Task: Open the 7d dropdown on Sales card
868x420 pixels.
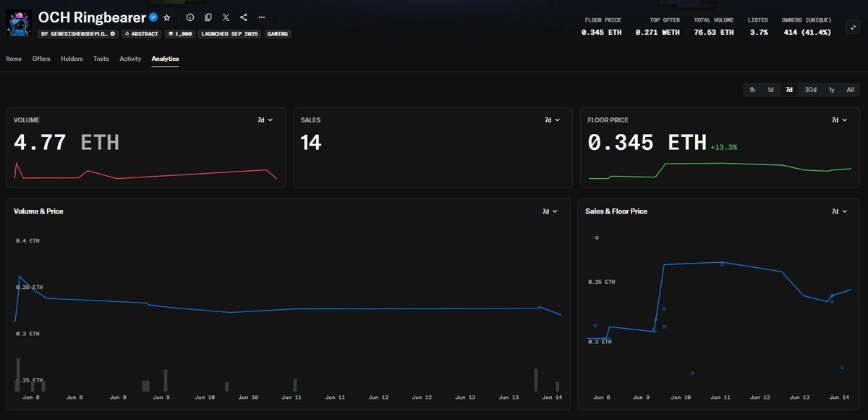Action: [x=552, y=120]
